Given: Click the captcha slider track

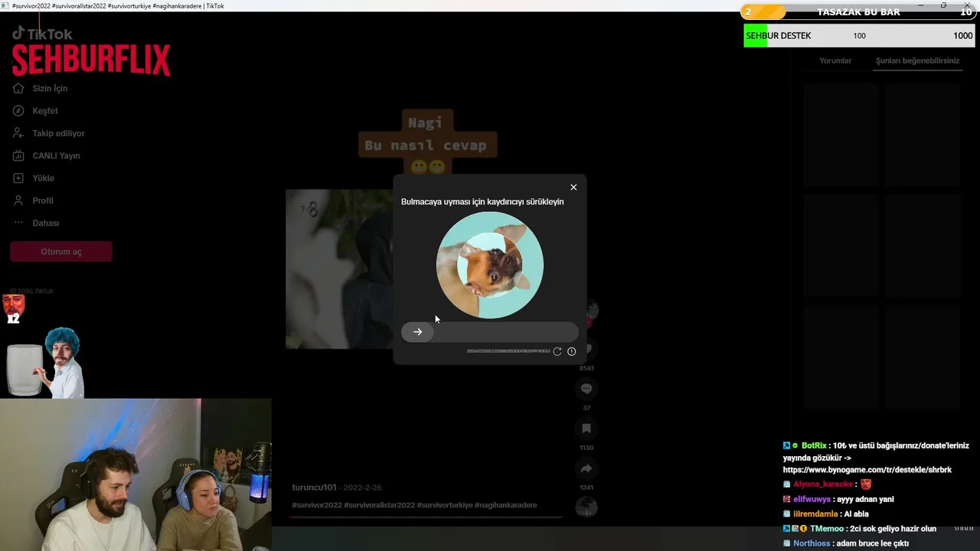Looking at the screenshot, I should [490, 332].
